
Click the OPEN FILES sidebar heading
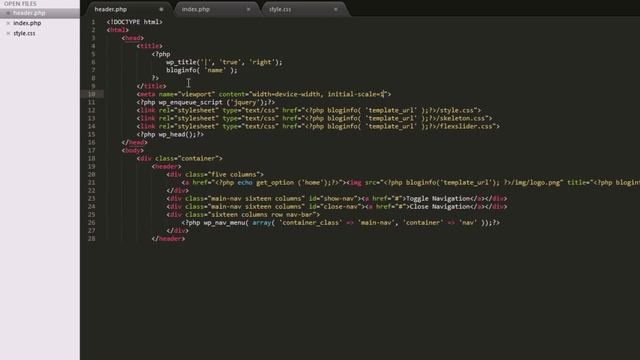(20, 4)
